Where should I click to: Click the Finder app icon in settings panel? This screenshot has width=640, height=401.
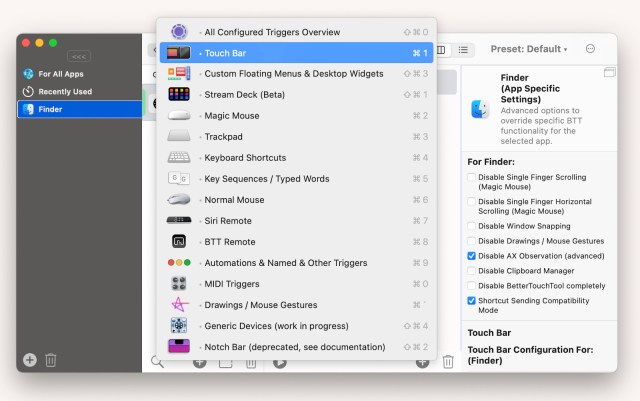point(480,109)
